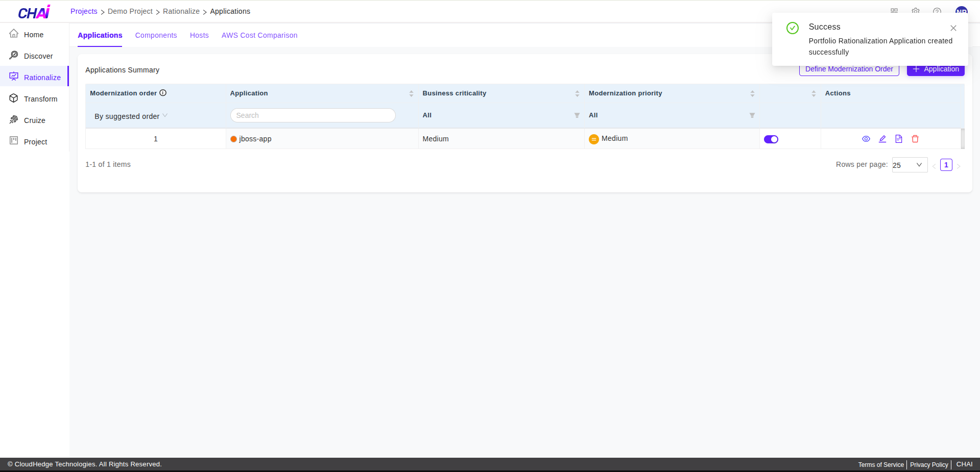Click the Application search field
The image size is (980, 472).
313,115
